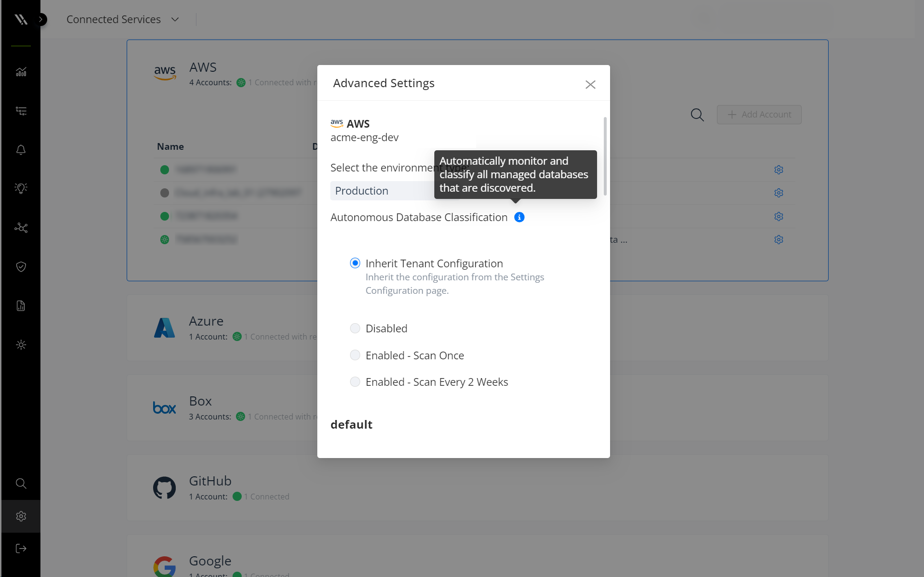
Task: Click the default section heading
Action: pyautogui.click(x=351, y=424)
